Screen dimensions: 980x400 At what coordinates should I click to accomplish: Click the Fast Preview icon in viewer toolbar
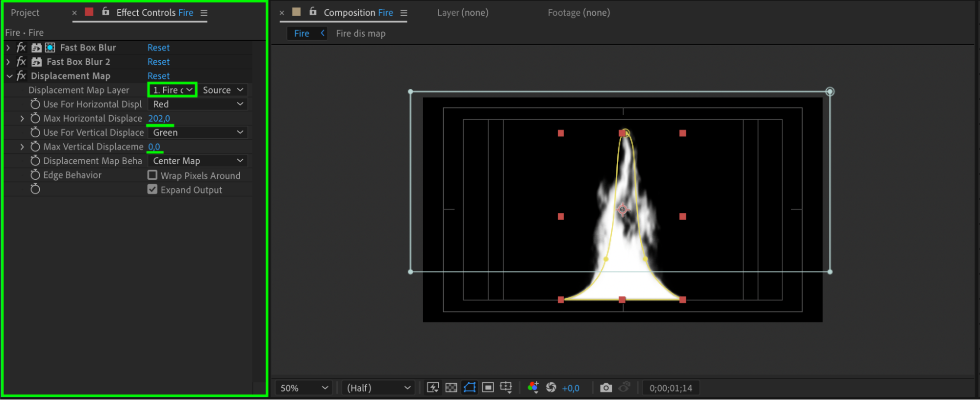pos(432,388)
